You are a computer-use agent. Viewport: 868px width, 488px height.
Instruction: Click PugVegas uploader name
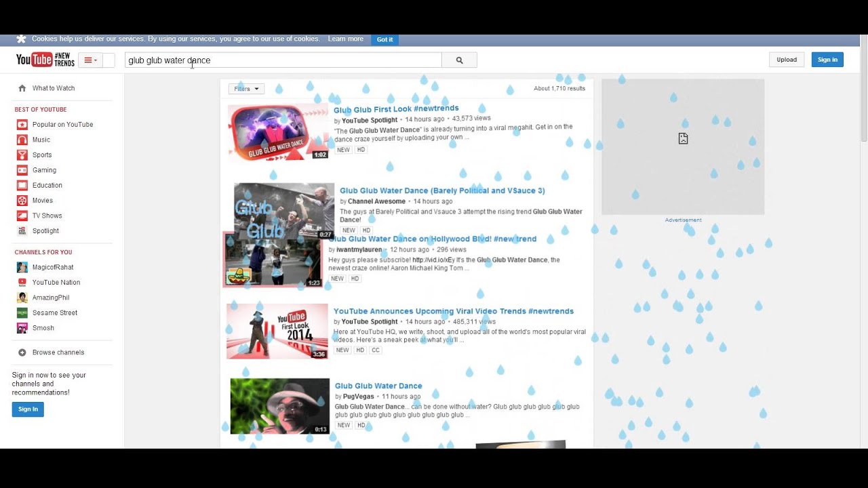pyautogui.click(x=358, y=396)
